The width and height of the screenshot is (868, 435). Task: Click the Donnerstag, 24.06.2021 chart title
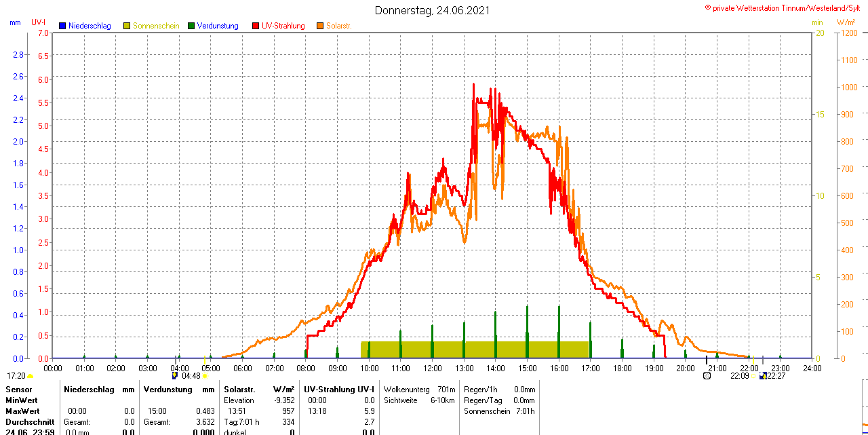tap(432, 10)
